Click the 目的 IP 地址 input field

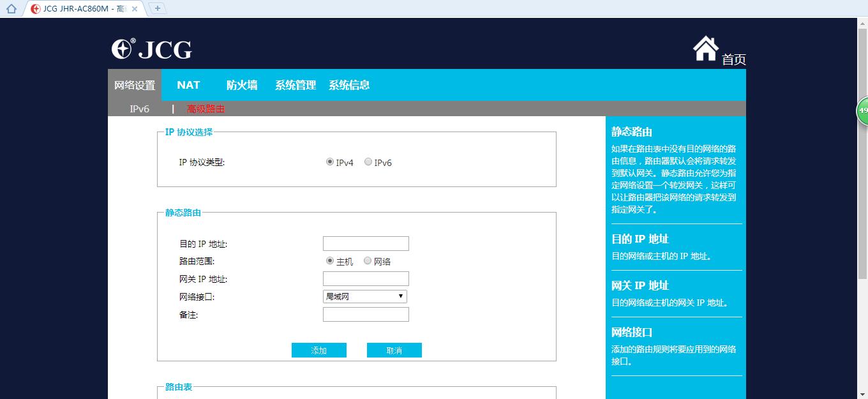tap(366, 243)
